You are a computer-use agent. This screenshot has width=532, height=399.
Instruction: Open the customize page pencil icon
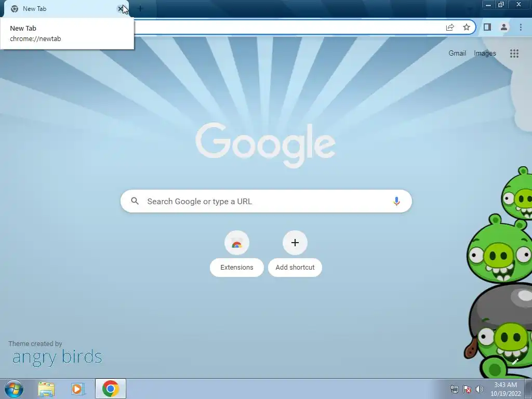pos(515,362)
